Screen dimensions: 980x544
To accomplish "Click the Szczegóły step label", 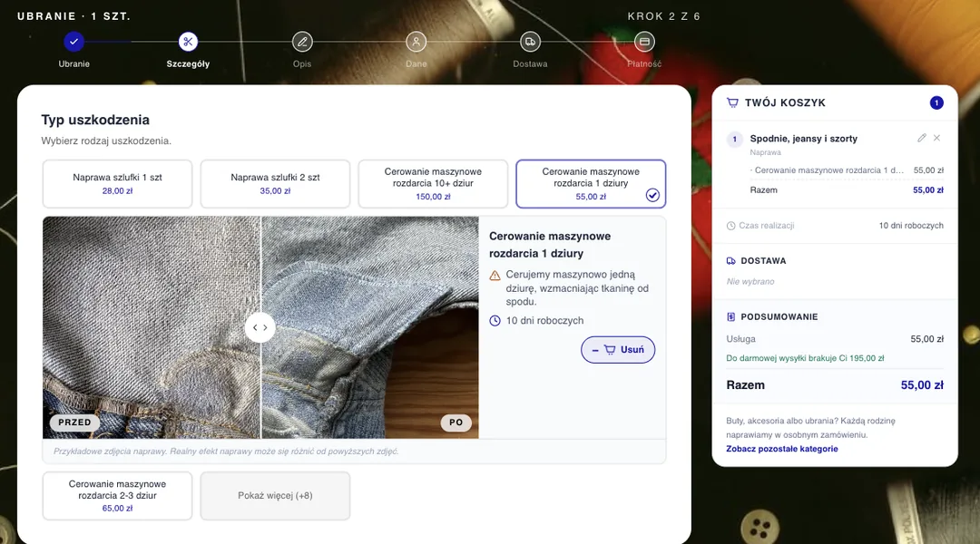I will click(188, 63).
